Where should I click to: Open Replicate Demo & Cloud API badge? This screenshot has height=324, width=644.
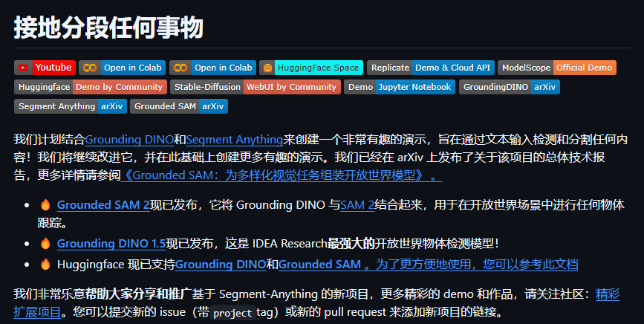[431, 68]
